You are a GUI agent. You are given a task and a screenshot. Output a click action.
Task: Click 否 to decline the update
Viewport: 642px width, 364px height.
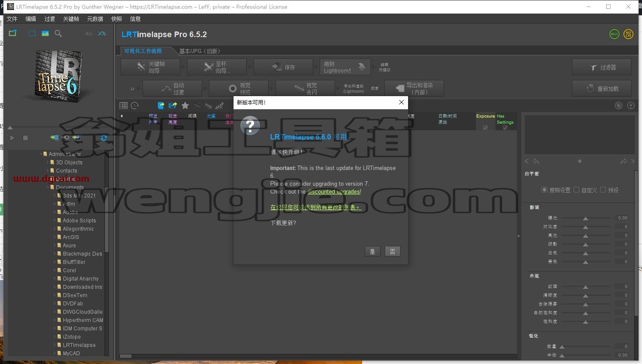tap(392, 251)
